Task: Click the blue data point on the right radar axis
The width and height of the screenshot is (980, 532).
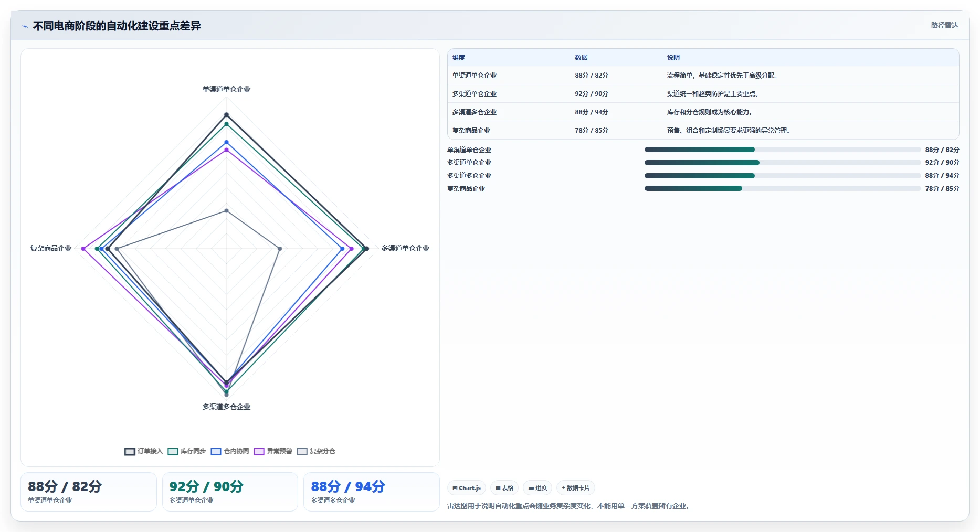Action: (343, 249)
